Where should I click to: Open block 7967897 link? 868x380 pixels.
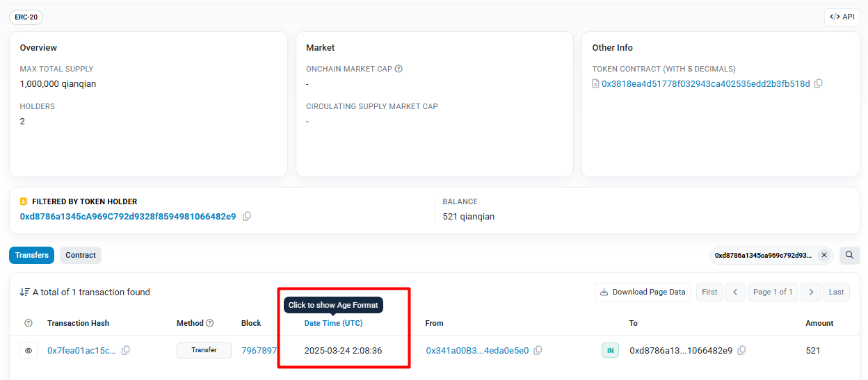pyautogui.click(x=259, y=350)
